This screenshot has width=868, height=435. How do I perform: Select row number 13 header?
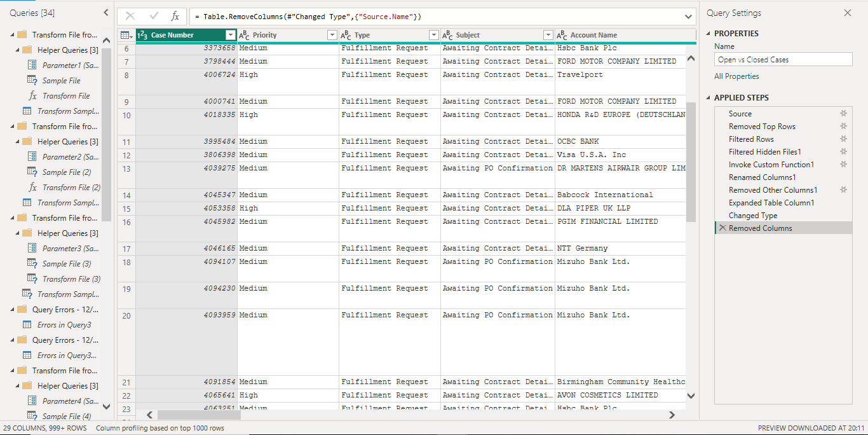click(126, 175)
